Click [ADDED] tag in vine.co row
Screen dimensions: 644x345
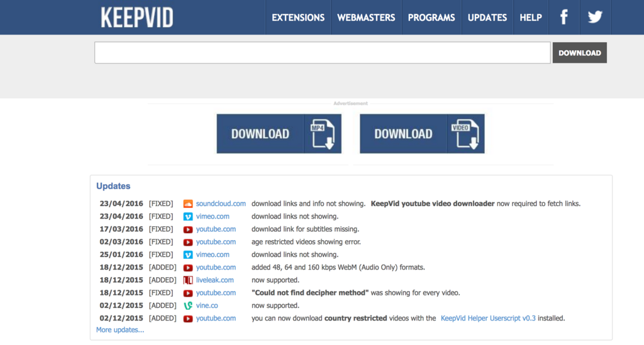coord(163,305)
